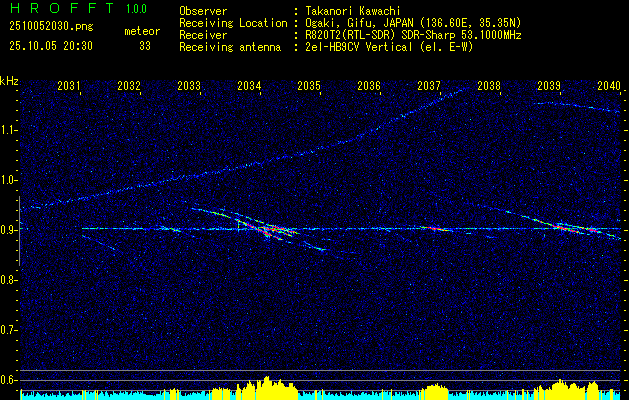Click the yellow signal-level bump below 2037
629x400 pixels.
click(436, 392)
